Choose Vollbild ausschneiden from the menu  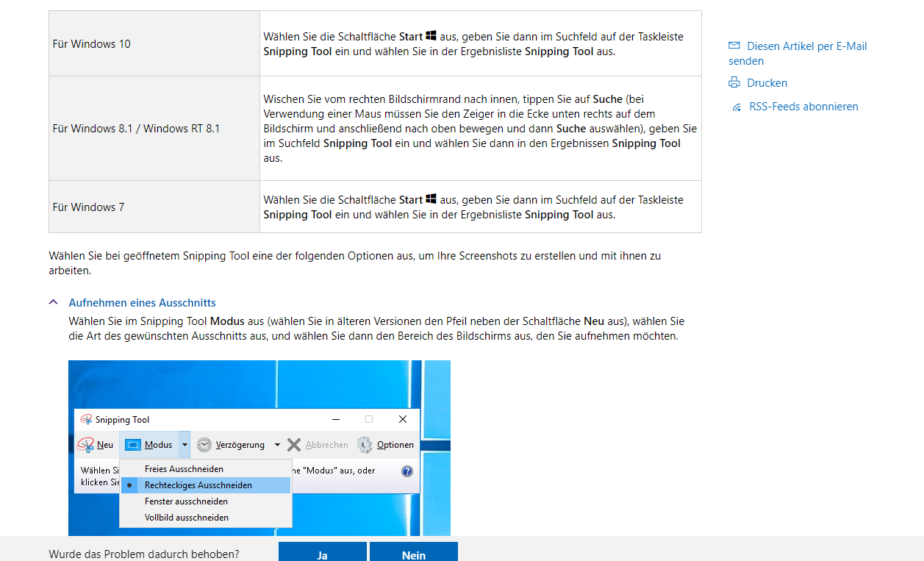tap(206, 518)
